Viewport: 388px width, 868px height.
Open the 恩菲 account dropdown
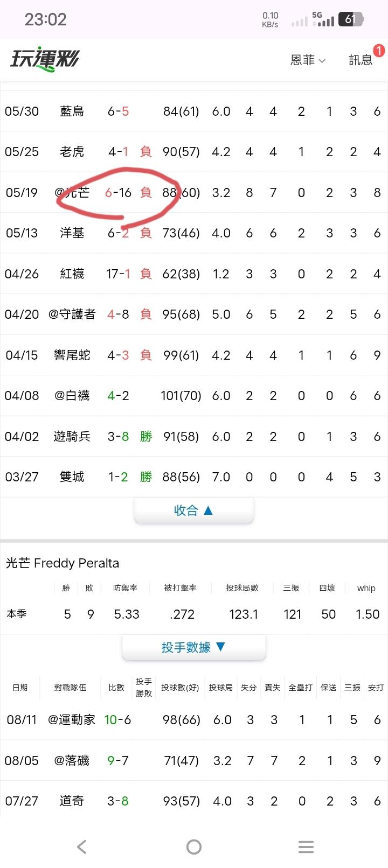pyautogui.click(x=308, y=60)
